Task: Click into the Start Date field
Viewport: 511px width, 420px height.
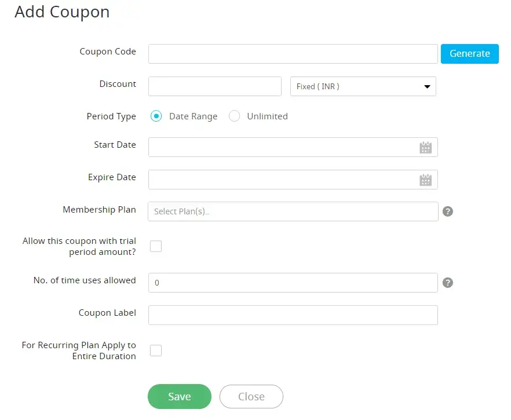Action: coord(281,147)
